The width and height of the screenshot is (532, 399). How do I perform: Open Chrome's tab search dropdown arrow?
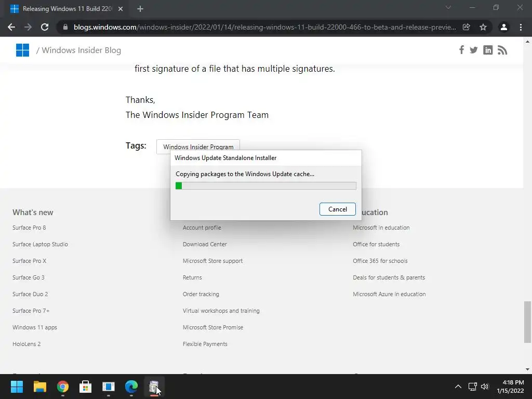(x=448, y=7)
